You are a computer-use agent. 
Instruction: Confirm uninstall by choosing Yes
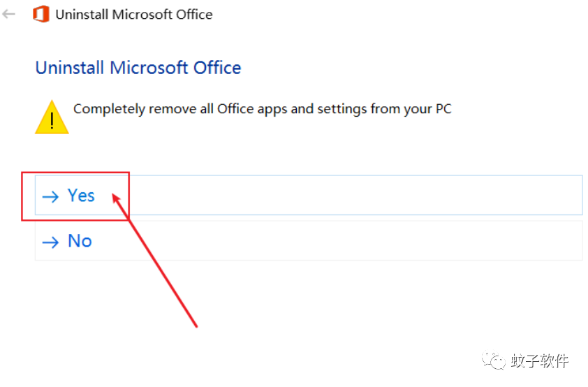[309, 195]
